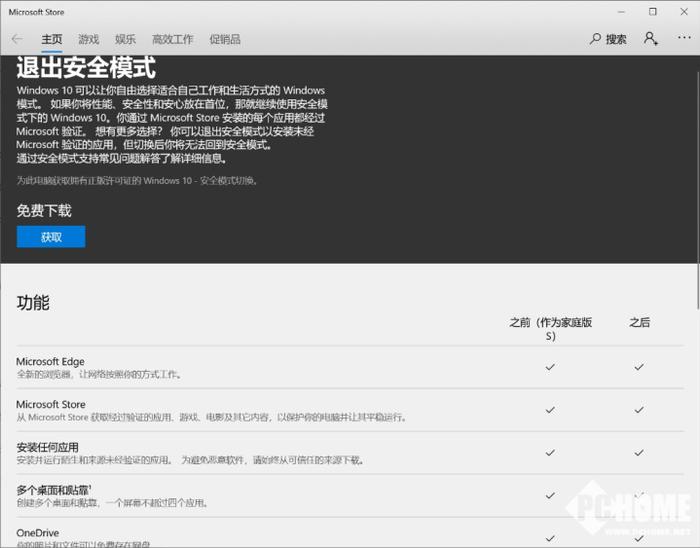Click the 多个桌面和贴靠 feature title
Screen dimensions: 700x548
[54, 490]
